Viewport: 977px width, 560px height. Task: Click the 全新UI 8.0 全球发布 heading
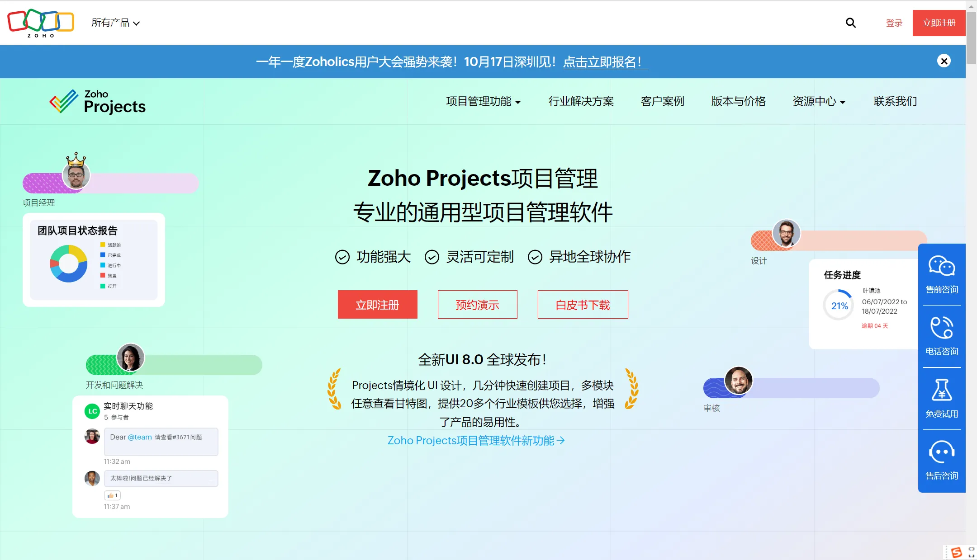(x=483, y=360)
